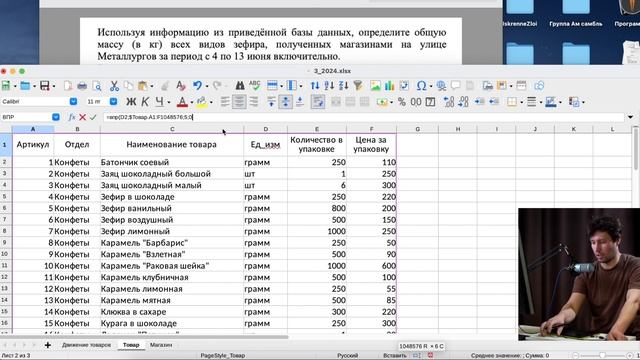Click the Клюква в сахаре cell
The image size is (640, 360).
172,311
